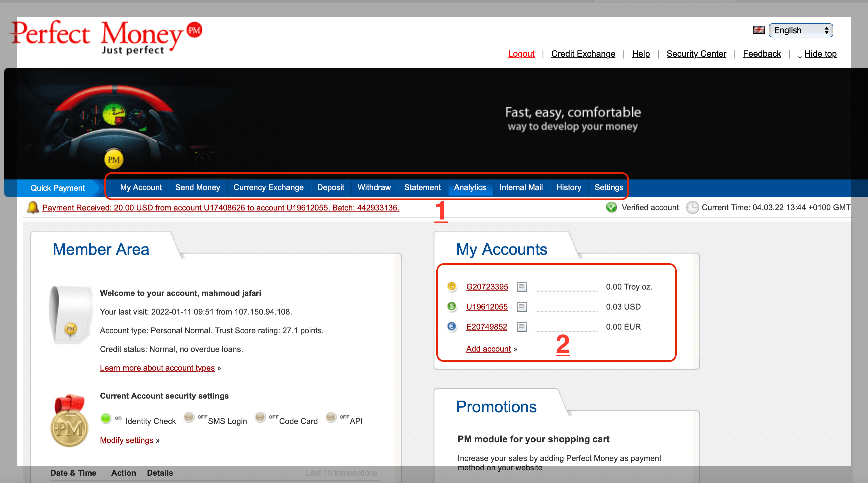868x483 pixels.
Task: Select the Deposit menu item
Action: tap(330, 187)
